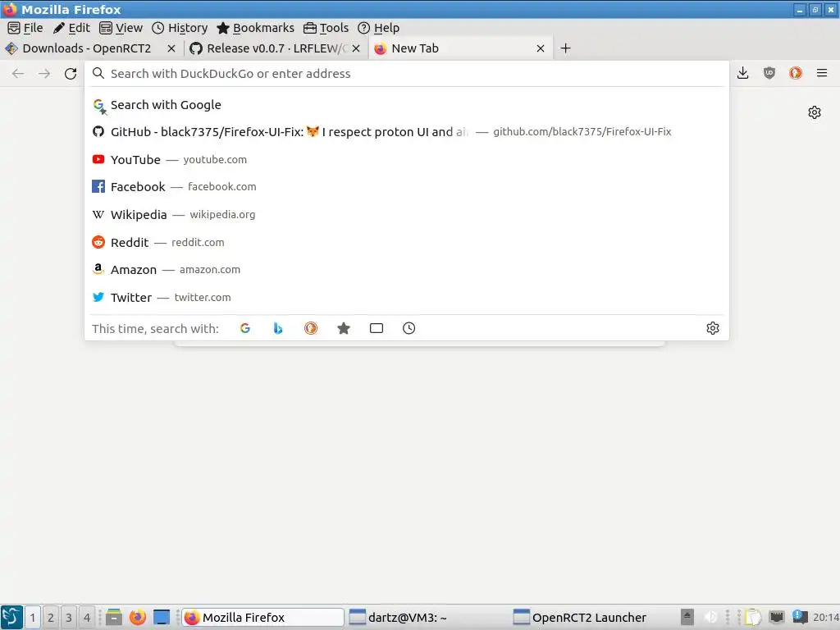
Task: Close the Release v0.0.7 GitHub tab
Action: [356, 48]
